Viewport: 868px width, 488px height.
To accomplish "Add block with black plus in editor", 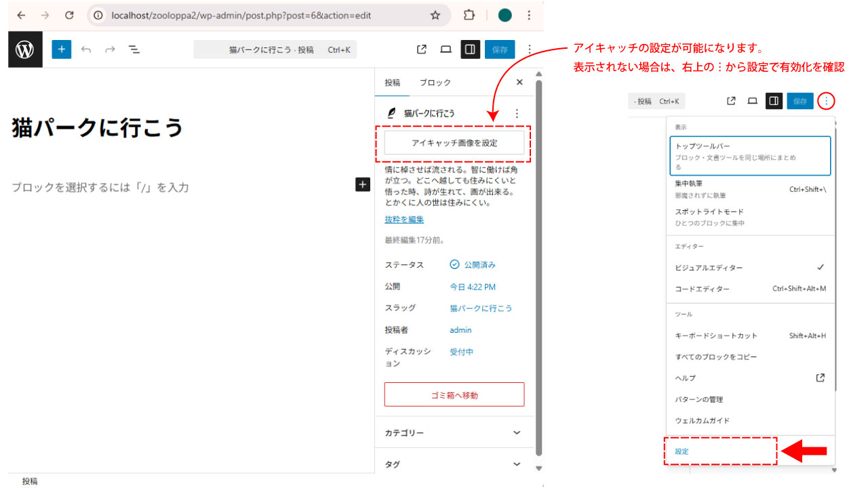I will click(x=363, y=184).
